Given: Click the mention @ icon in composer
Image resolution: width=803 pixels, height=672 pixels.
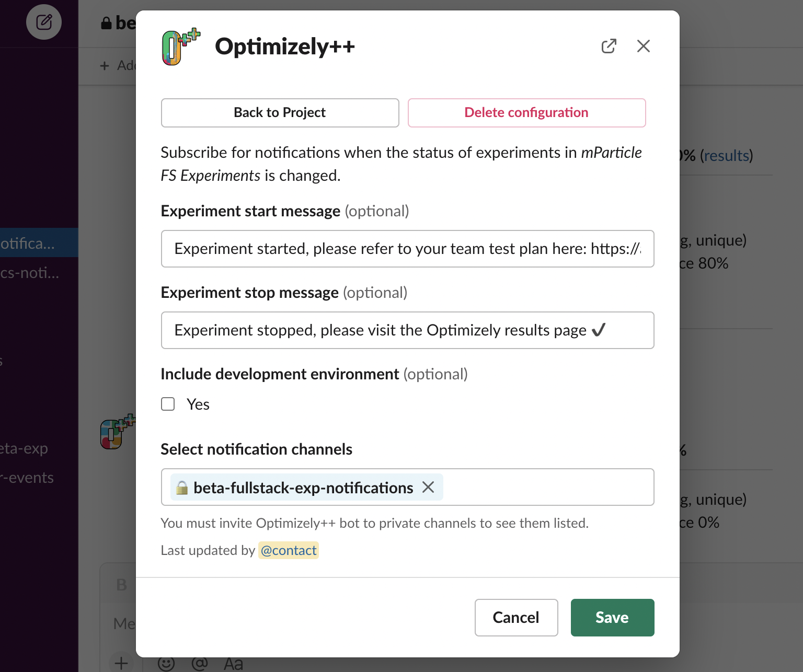Looking at the screenshot, I should (x=199, y=663).
